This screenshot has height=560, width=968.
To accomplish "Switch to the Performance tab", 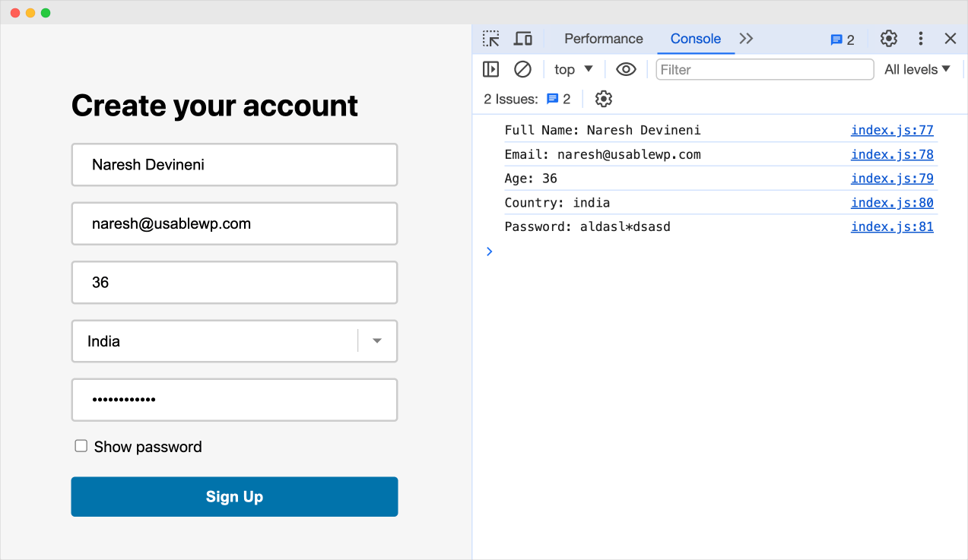I will tap(604, 39).
